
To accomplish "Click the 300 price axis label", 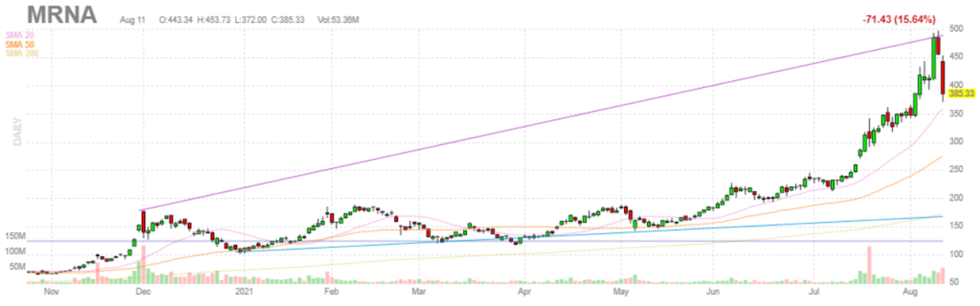I will point(956,142).
